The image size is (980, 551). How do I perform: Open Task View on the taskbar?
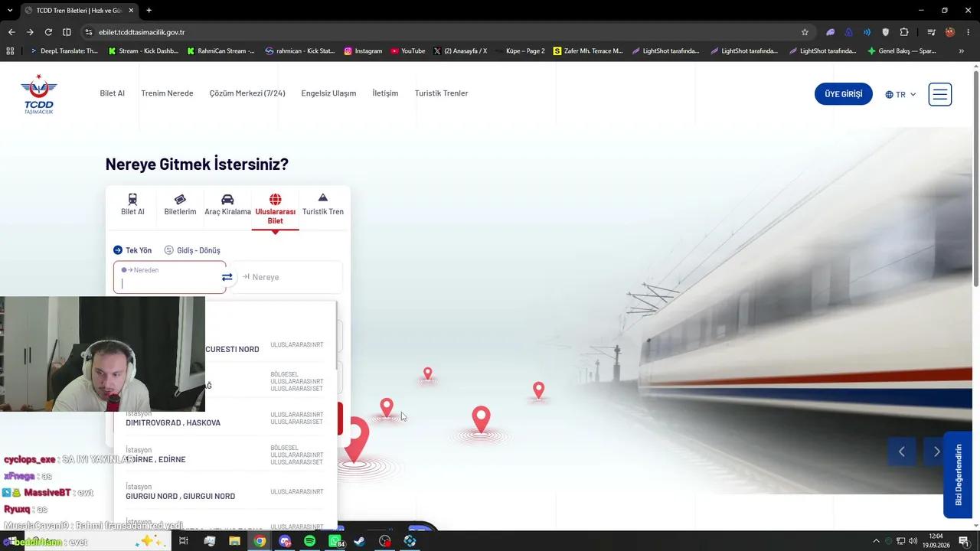pos(184,541)
